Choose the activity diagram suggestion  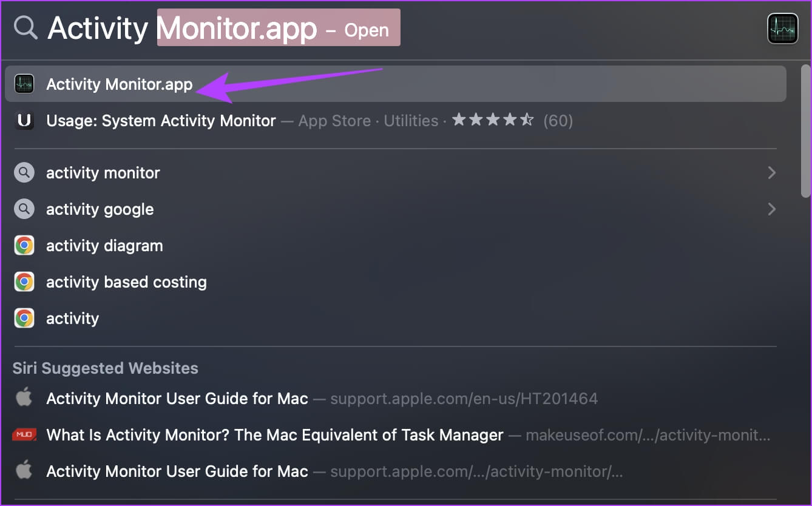click(396, 246)
